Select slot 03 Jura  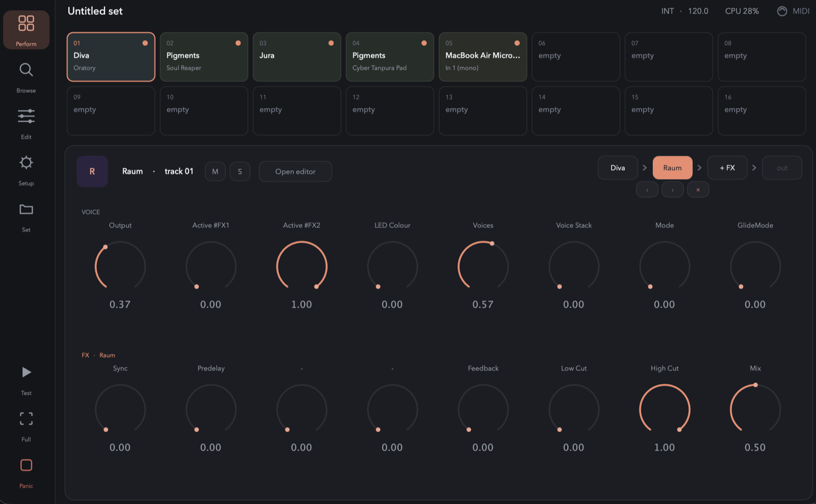pos(297,57)
